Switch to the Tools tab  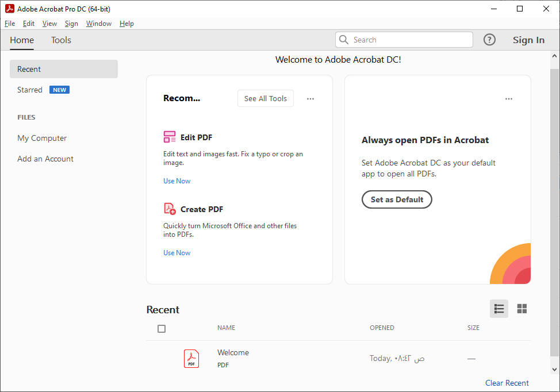[x=61, y=40]
